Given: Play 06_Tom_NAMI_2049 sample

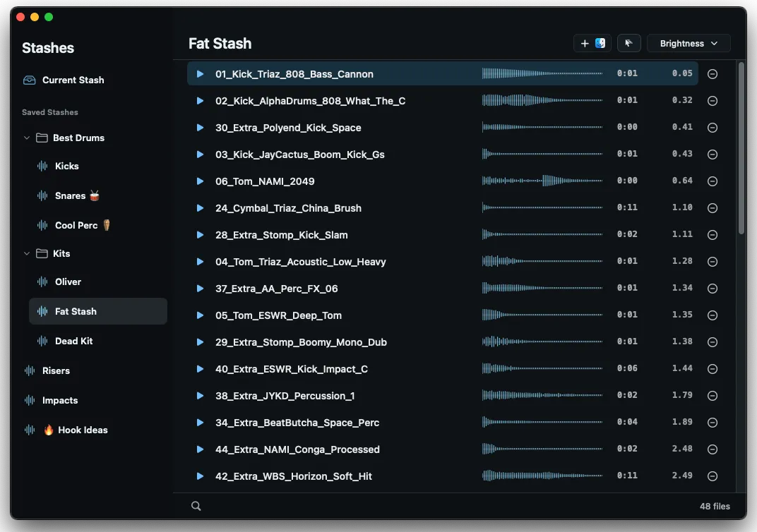Looking at the screenshot, I should tap(200, 181).
